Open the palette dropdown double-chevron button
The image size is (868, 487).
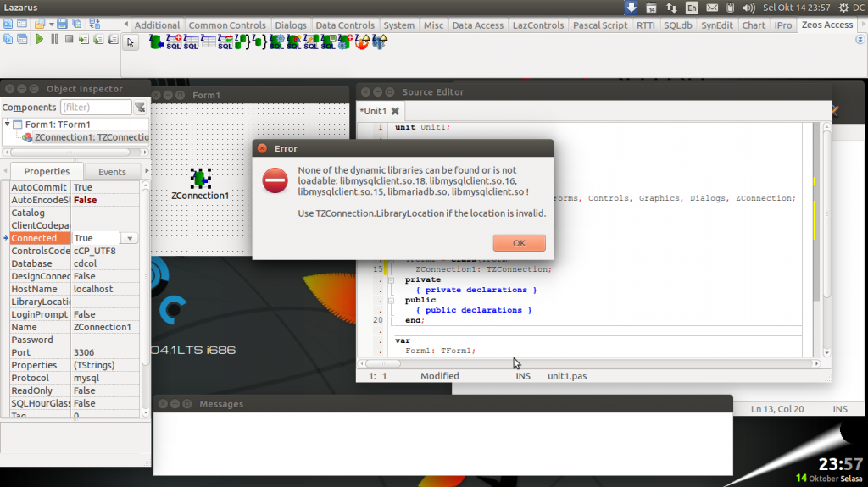click(860, 40)
